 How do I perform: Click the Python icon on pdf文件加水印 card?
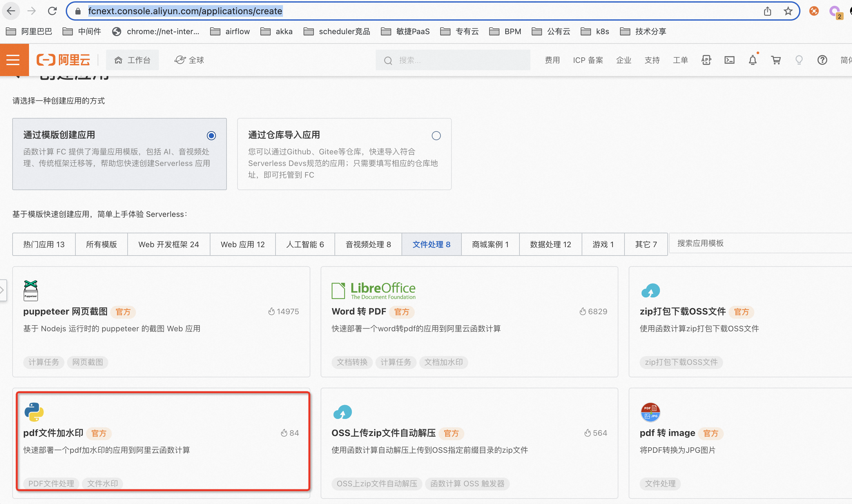(34, 412)
